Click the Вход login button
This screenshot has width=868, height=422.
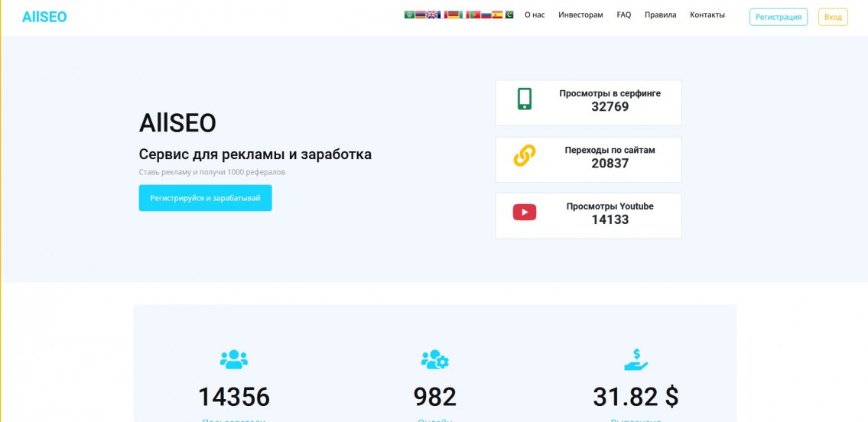click(x=833, y=17)
